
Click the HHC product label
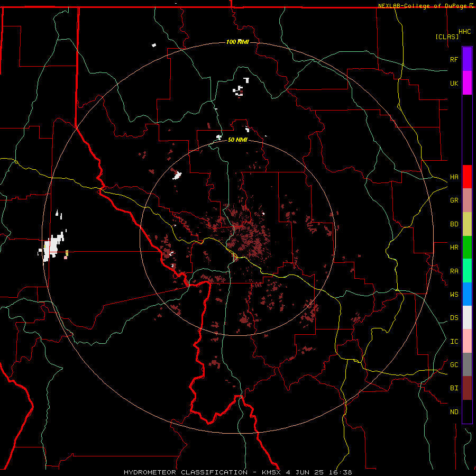click(x=464, y=32)
